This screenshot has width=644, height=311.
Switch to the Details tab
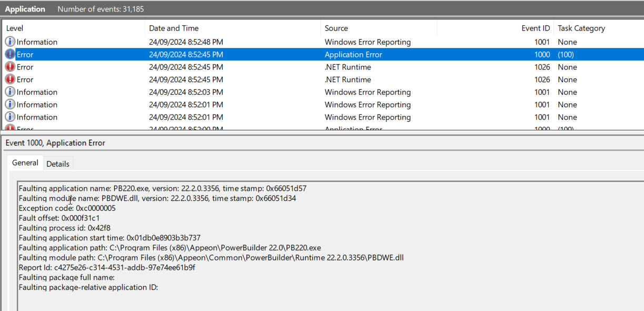tap(58, 164)
